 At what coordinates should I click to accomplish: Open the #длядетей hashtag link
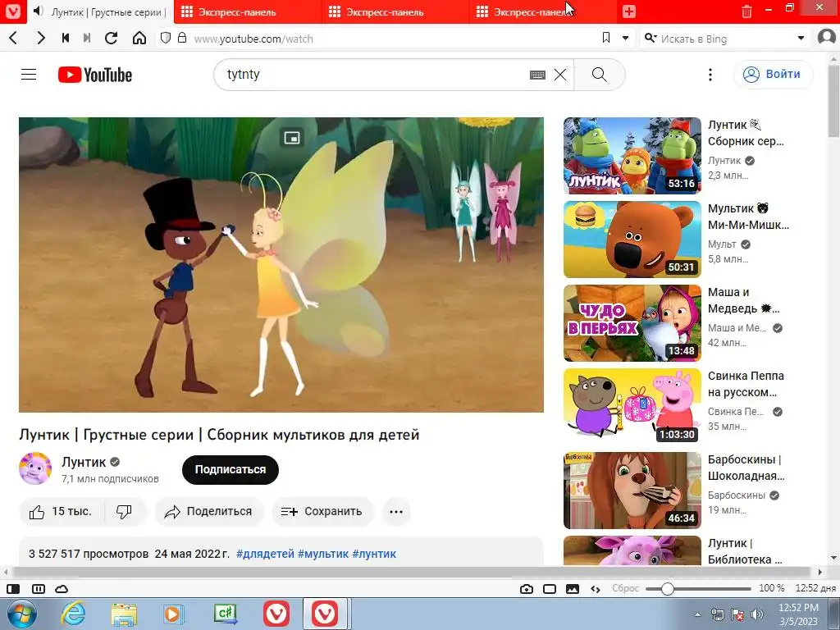point(265,554)
